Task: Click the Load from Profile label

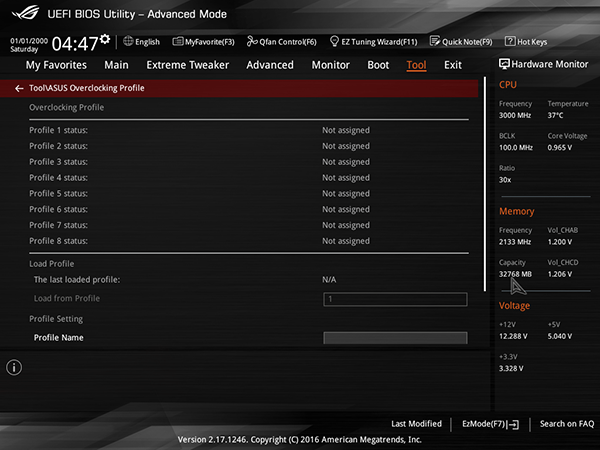Action: click(x=67, y=298)
